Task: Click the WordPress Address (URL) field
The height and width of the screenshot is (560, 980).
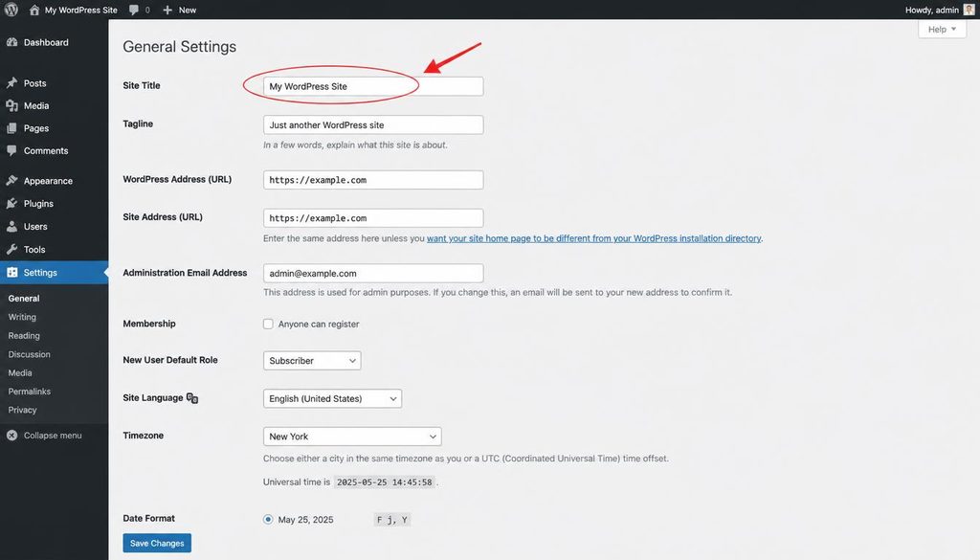Action: (x=373, y=180)
